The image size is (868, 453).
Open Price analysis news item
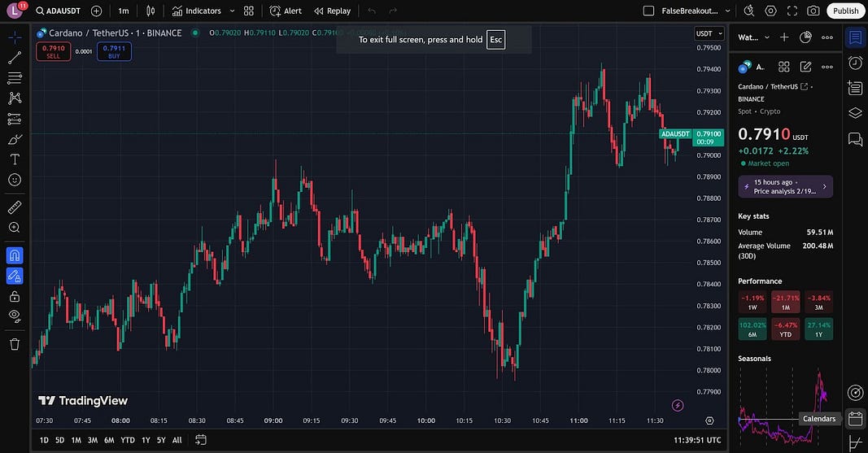click(x=785, y=186)
